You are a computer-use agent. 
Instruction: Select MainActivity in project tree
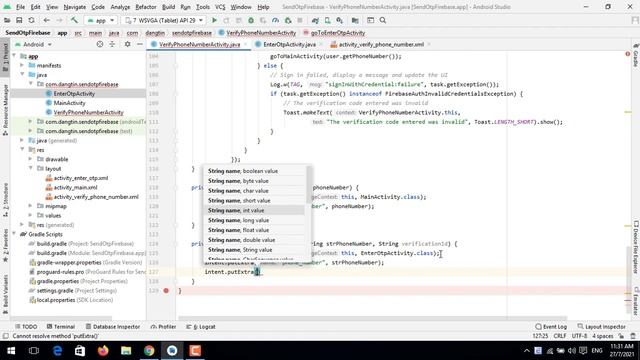tap(69, 103)
